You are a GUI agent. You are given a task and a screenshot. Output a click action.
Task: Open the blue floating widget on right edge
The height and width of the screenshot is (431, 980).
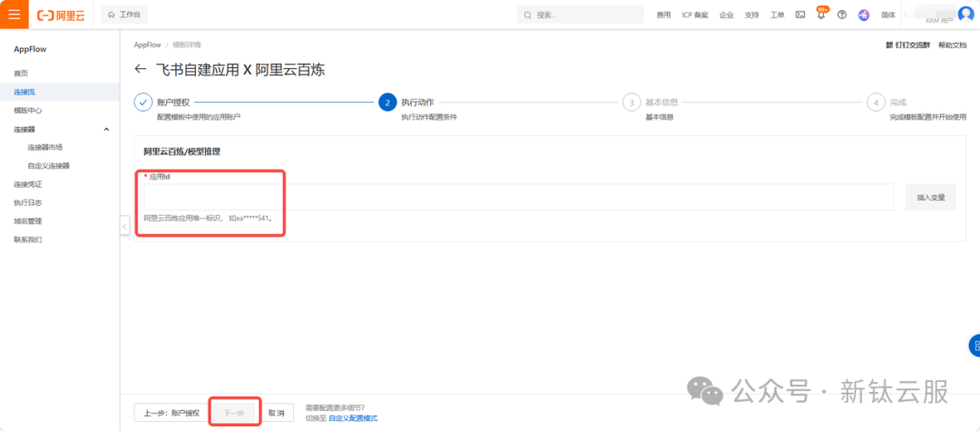click(974, 346)
